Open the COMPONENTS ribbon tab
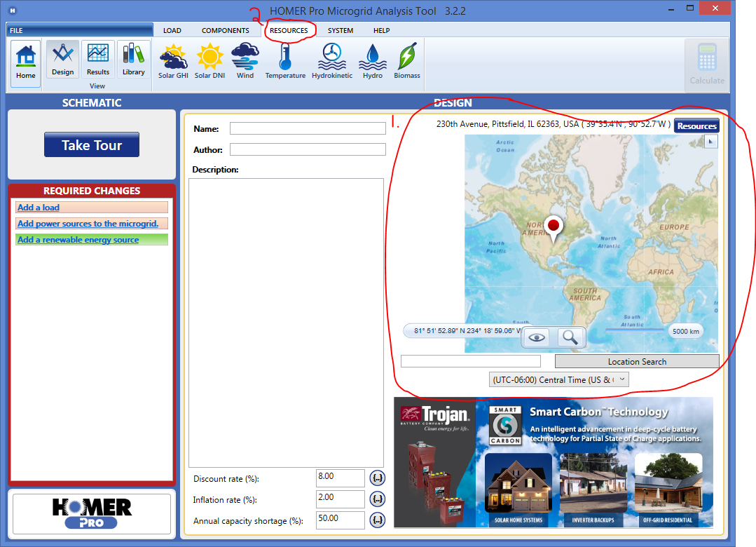The height and width of the screenshot is (547, 756). tap(225, 31)
